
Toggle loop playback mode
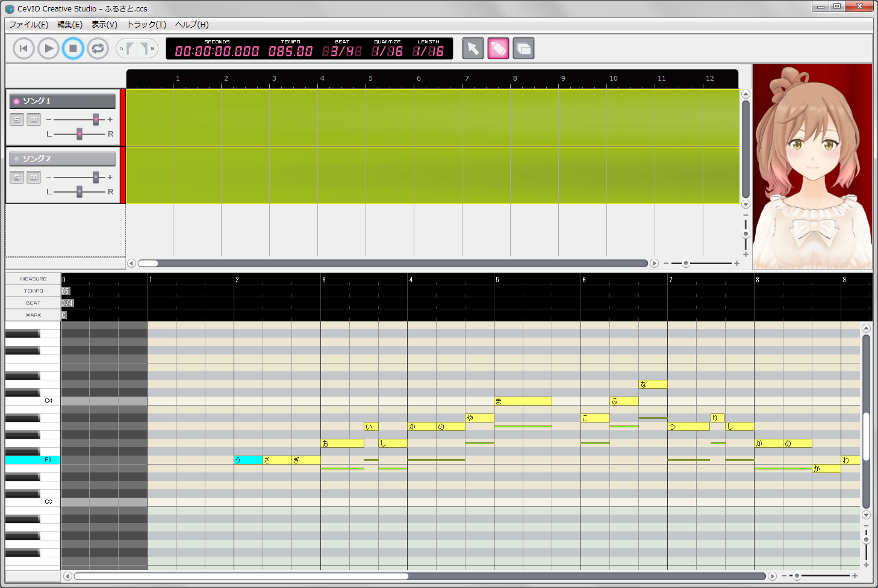coord(98,48)
